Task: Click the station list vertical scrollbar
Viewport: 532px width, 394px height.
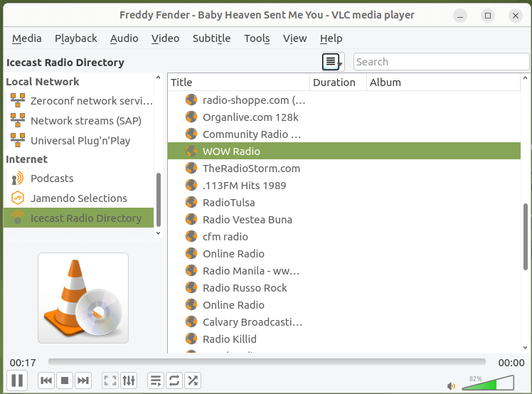Action: pos(525,237)
